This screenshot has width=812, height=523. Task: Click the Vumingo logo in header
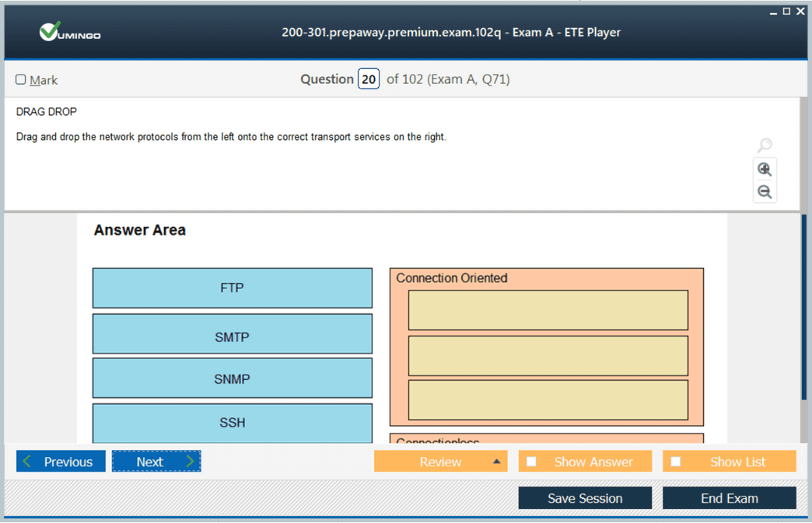(x=70, y=33)
